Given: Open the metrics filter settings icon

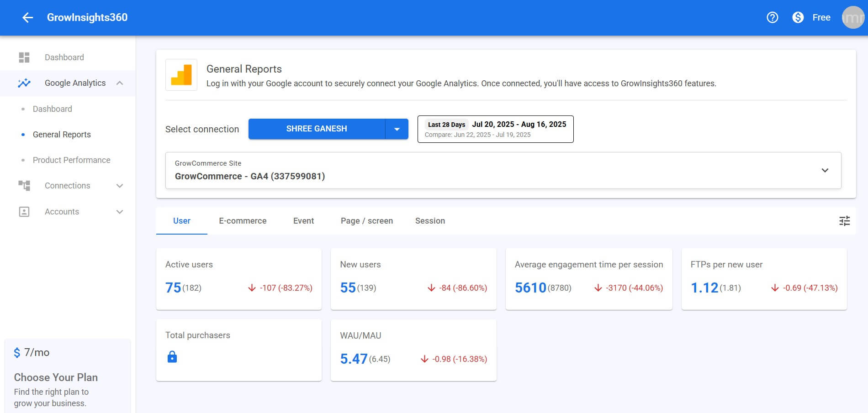Looking at the screenshot, I should [x=844, y=221].
